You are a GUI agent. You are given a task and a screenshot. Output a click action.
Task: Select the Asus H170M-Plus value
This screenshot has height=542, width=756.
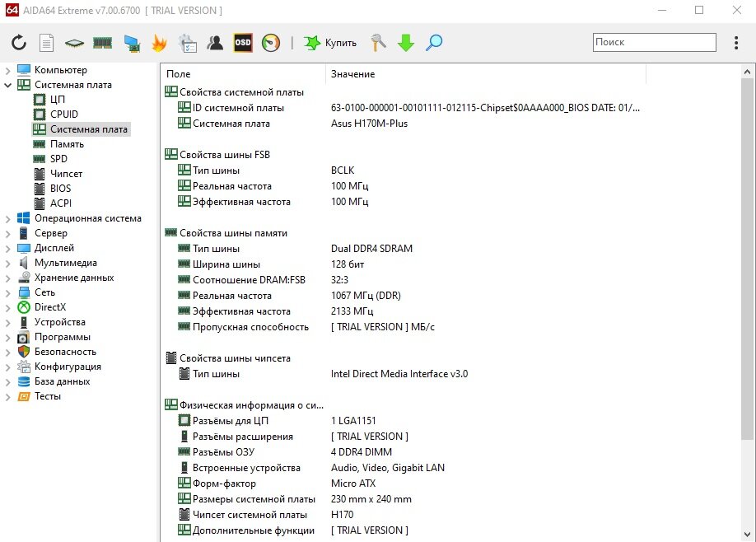(x=369, y=124)
